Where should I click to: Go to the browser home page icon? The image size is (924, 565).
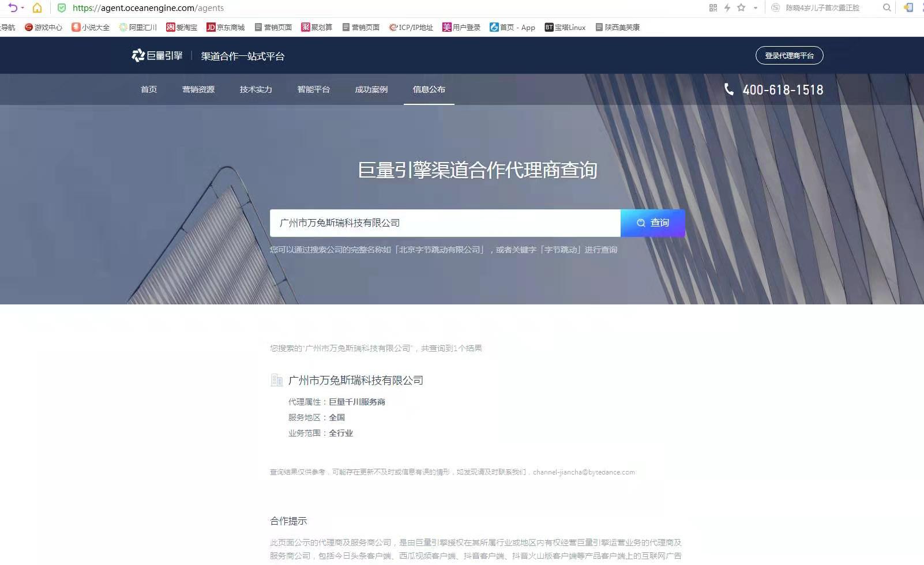pyautogui.click(x=37, y=7)
